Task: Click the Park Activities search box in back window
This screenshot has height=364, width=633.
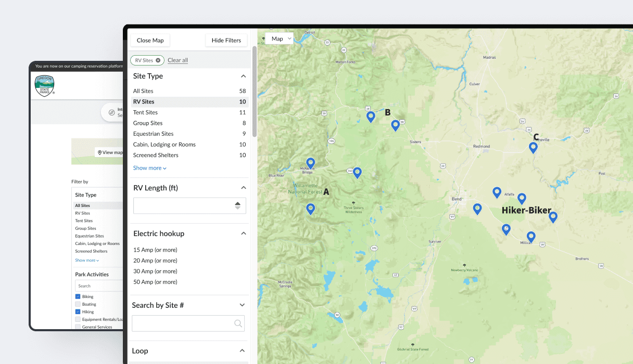Action: coord(99,285)
